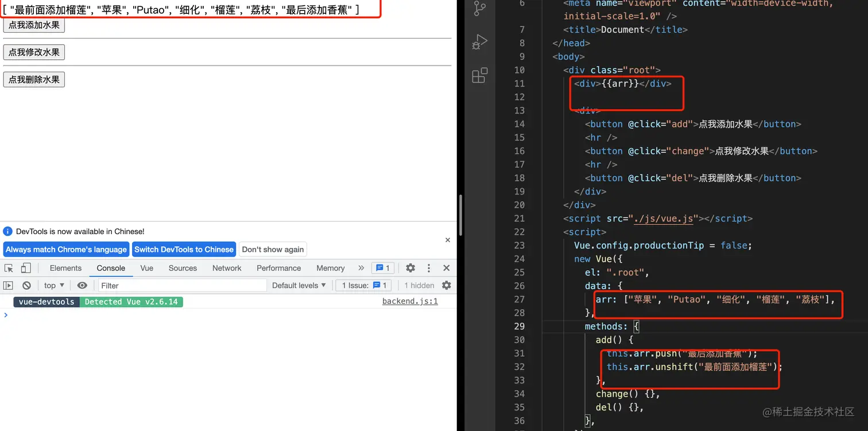This screenshot has height=431, width=868.
Task: Switch to the Sources tab
Action: (183, 268)
